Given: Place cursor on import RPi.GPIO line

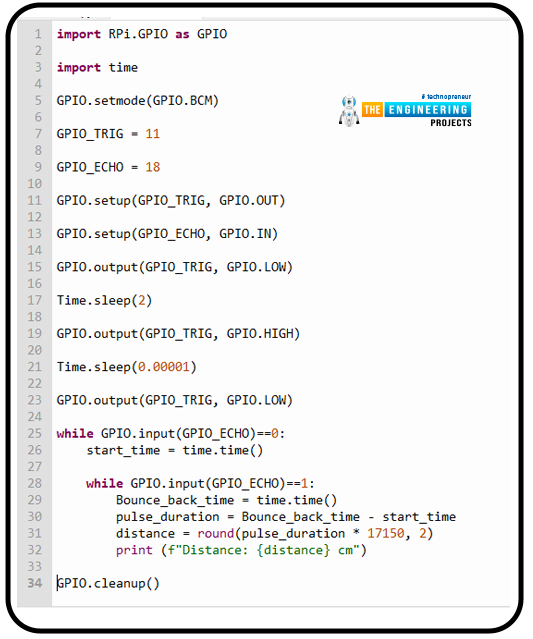Looking at the screenshot, I should (142, 34).
